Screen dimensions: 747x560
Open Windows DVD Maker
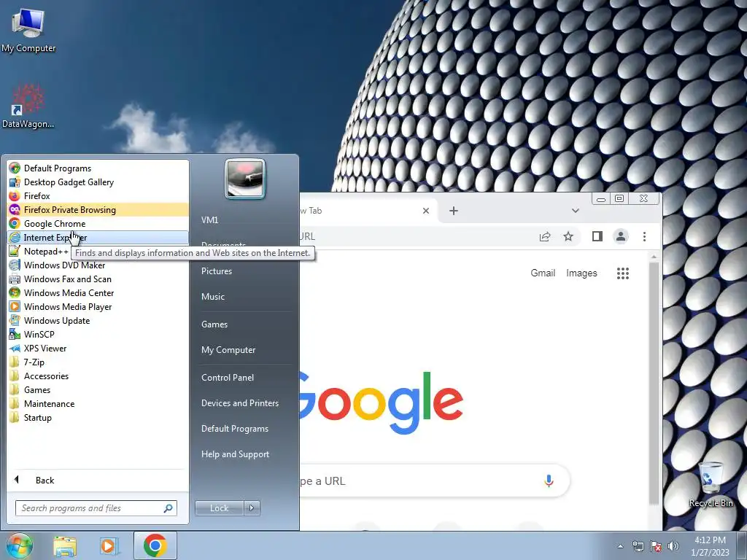98,265
